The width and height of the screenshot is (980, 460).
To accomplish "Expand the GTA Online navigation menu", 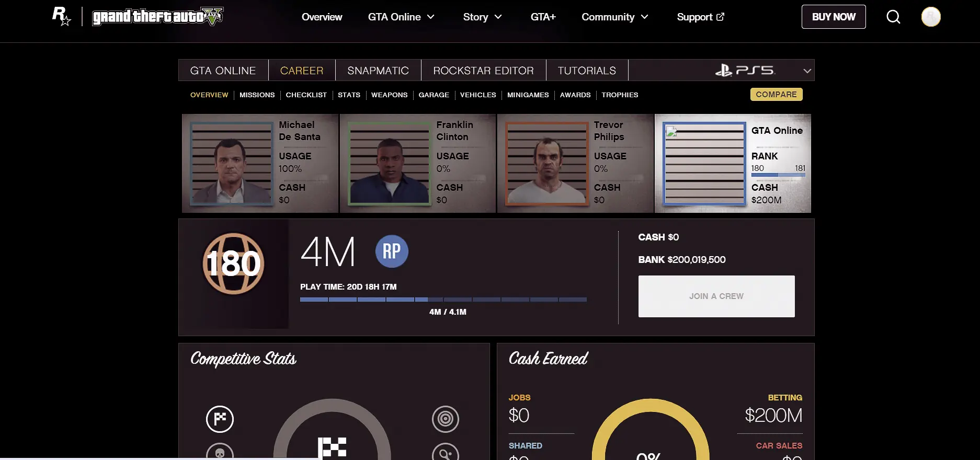I will pos(401,17).
